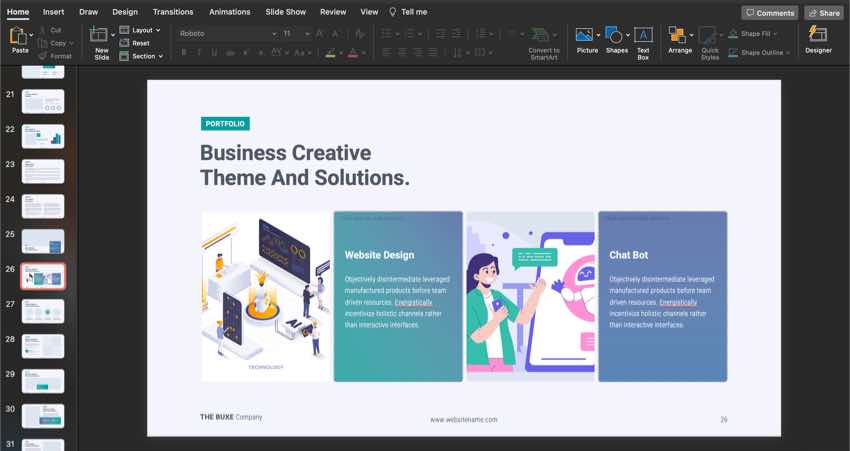Toggle Underline formatting
This screenshot has height=451, width=850.
[x=214, y=53]
